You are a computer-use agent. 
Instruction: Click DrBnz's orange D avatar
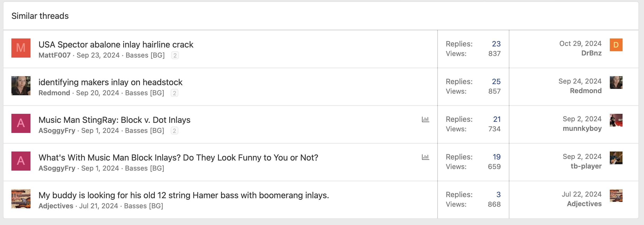[x=616, y=45]
